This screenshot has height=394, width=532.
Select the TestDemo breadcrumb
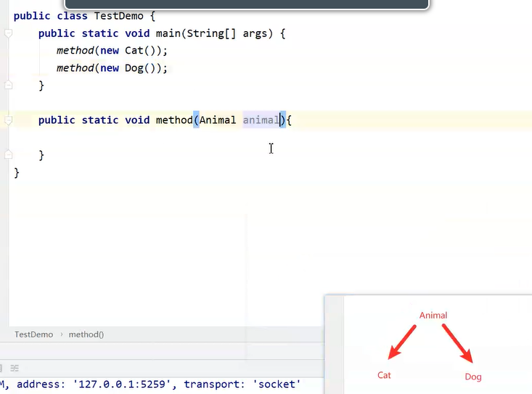click(x=34, y=335)
